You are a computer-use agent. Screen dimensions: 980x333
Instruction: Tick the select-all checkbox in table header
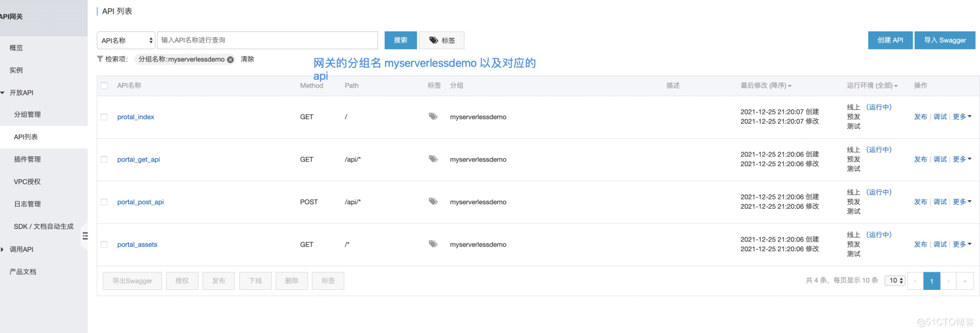104,86
